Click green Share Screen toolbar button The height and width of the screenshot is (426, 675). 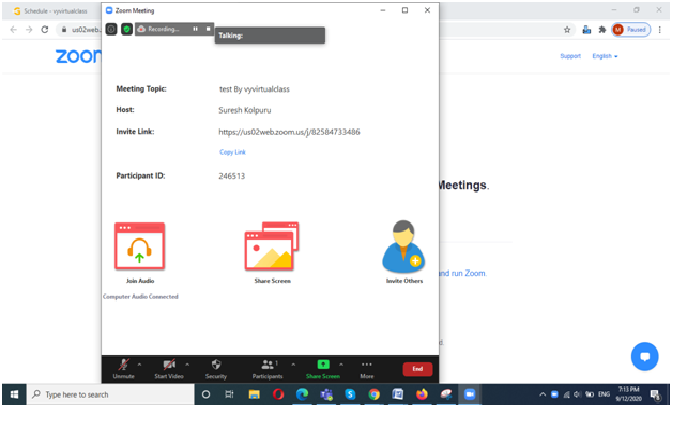click(x=323, y=369)
